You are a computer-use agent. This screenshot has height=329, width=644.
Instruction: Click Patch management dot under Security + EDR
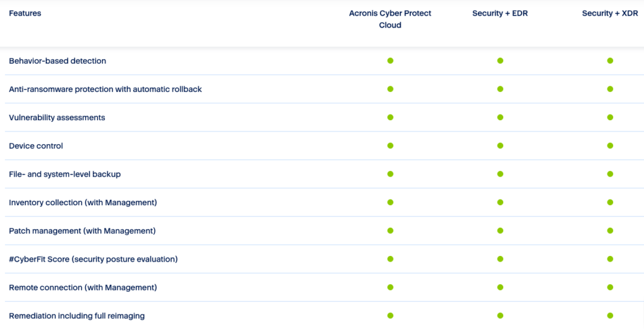tap(500, 231)
